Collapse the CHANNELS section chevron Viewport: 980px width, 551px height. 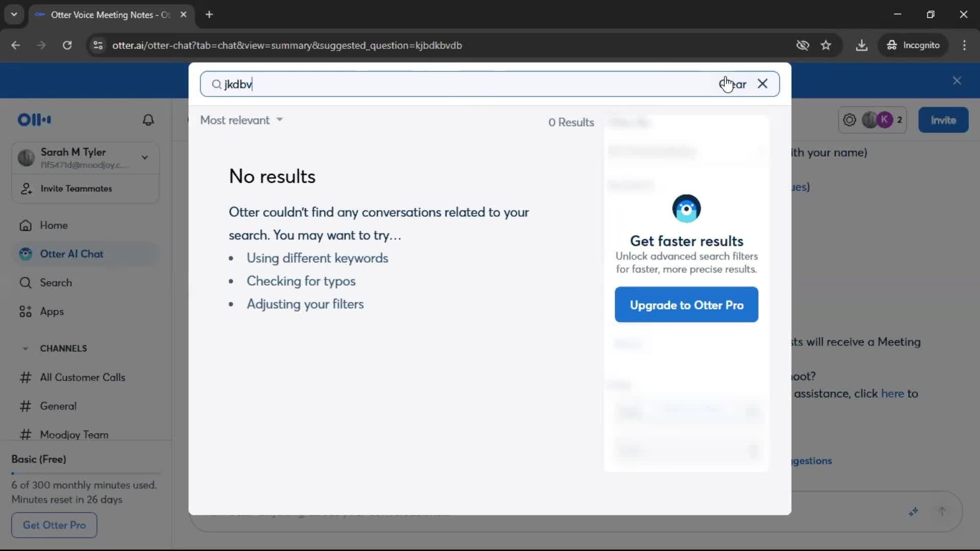point(26,348)
